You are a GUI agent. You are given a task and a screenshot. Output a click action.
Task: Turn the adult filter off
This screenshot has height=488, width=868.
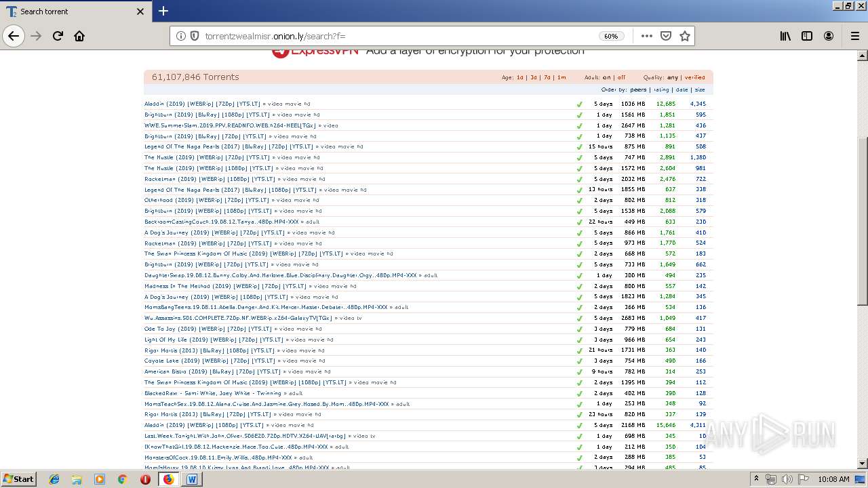(621, 78)
